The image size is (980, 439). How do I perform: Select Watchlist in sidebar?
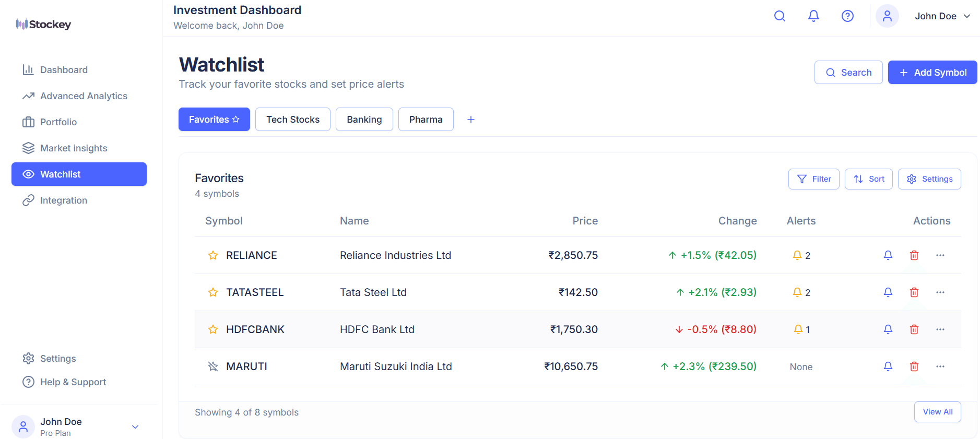tap(79, 174)
